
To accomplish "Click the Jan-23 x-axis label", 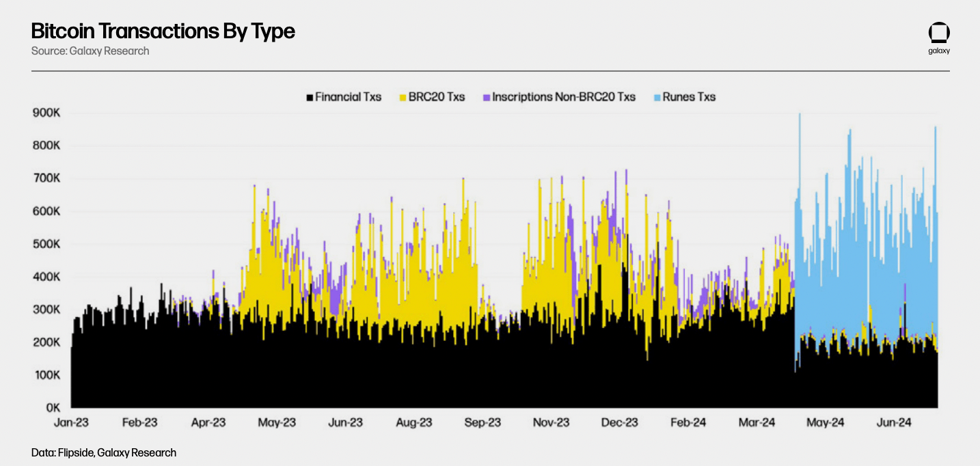I will 71,423.
